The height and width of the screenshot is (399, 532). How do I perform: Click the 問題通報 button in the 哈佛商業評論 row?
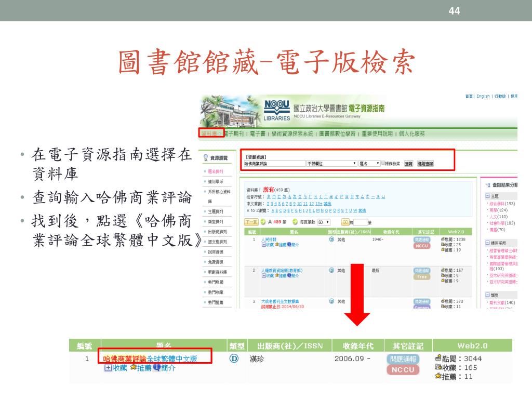click(403, 358)
